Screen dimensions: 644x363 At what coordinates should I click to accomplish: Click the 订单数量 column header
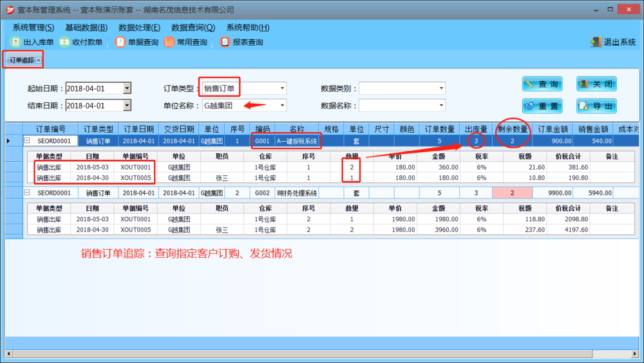coord(439,129)
